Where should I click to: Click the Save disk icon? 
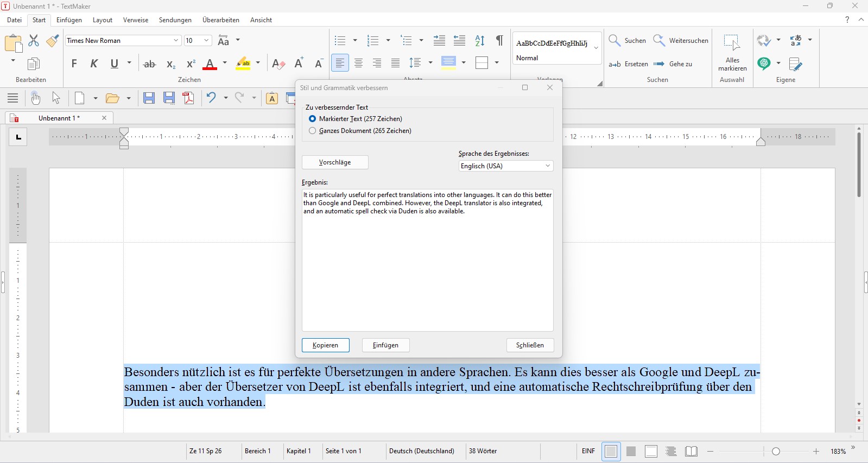coord(149,98)
